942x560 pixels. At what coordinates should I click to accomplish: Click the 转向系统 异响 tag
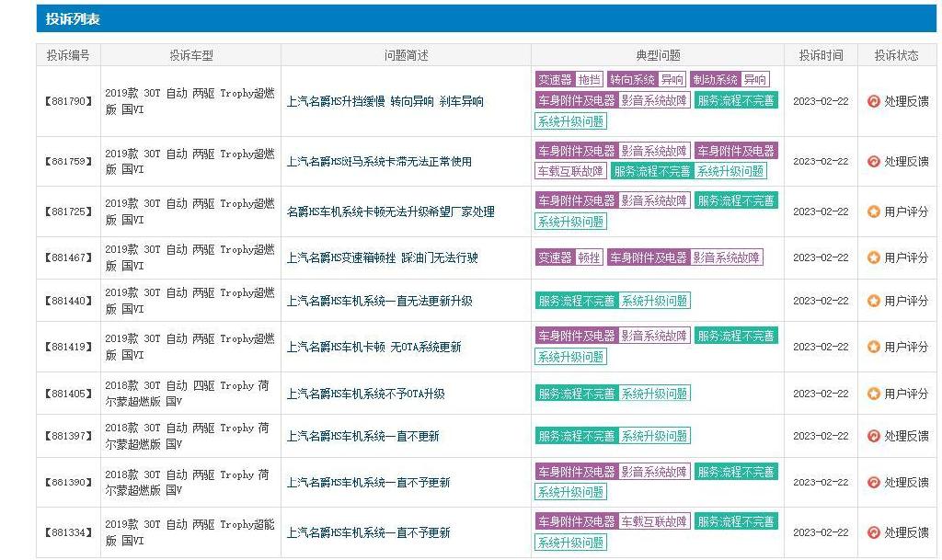[x=647, y=79]
